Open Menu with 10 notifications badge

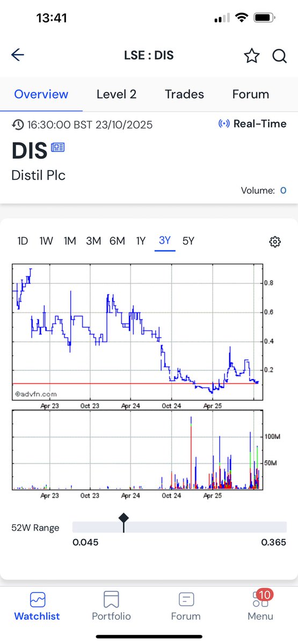pos(260,606)
